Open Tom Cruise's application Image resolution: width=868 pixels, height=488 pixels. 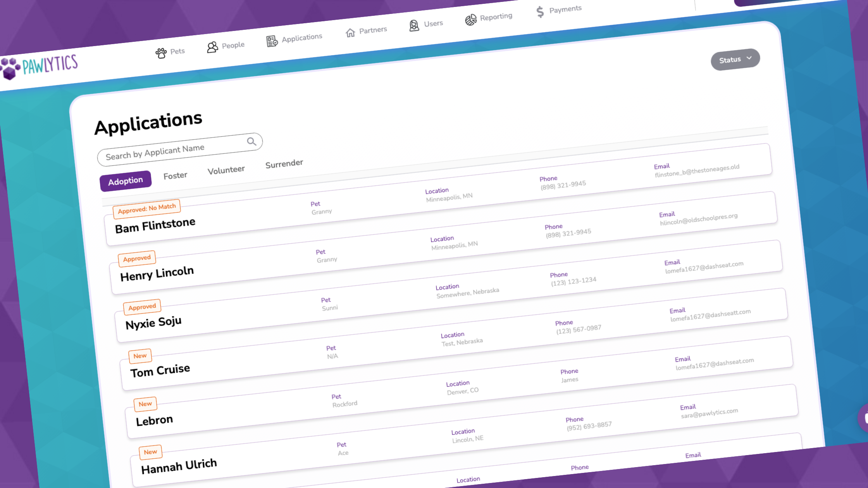coord(454,339)
